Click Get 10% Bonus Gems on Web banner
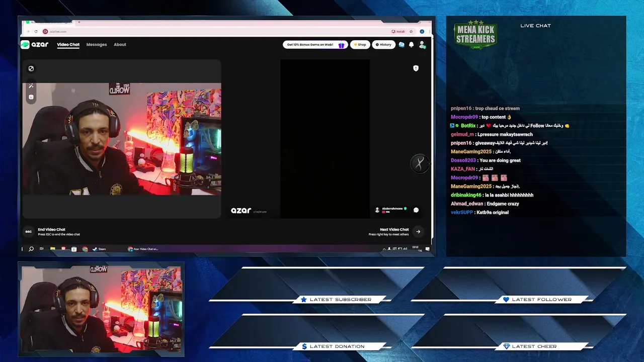 pyautogui.click(x=315, y=45)
